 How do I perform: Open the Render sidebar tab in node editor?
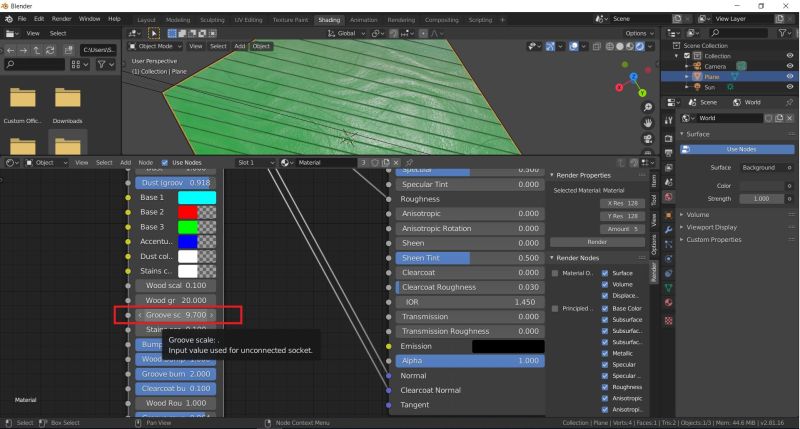click(x=654, y=272)
